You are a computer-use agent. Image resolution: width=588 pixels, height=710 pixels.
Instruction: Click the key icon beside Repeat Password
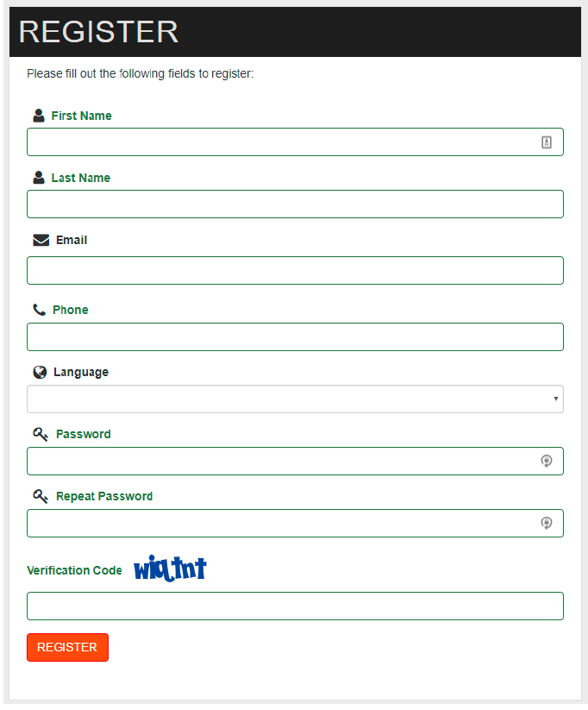point(41,496)
